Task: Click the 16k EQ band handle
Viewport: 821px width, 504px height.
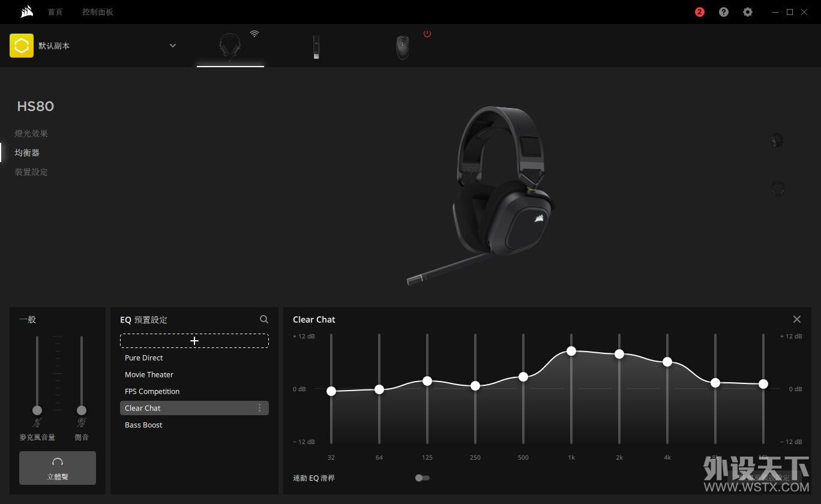Action: point(763,384)
